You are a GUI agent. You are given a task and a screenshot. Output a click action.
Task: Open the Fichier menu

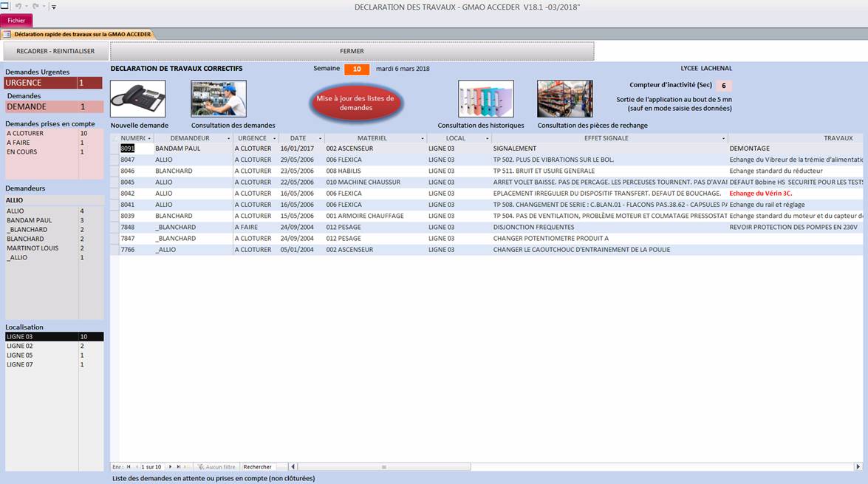point(16,21)
